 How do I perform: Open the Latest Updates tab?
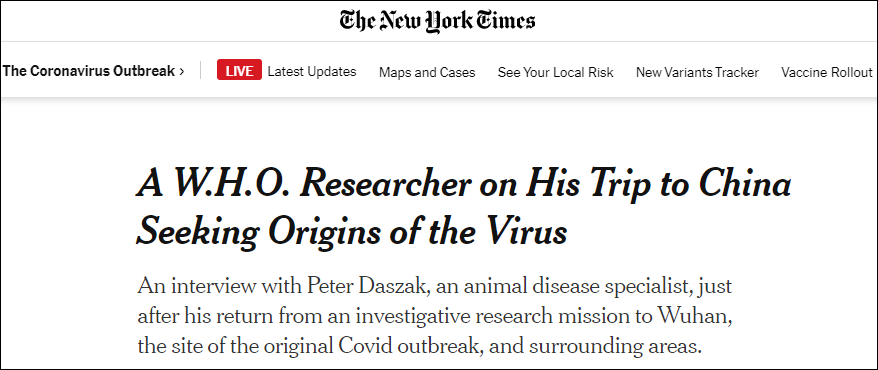coord(312,72)
